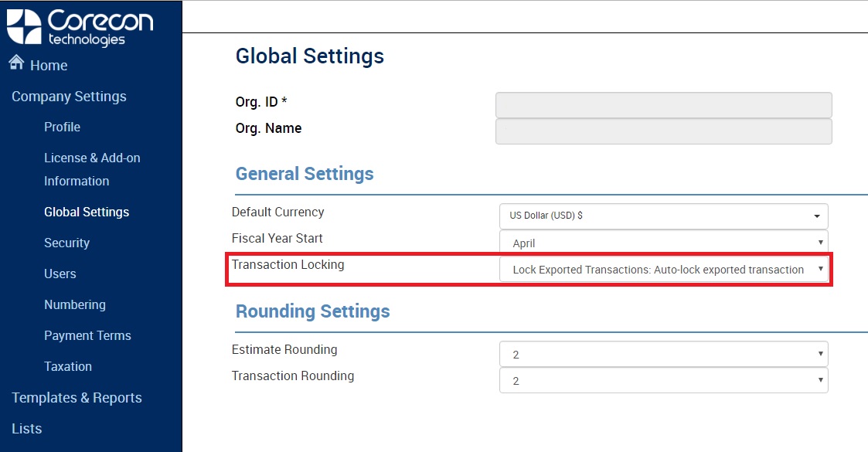The height and width of the screenshot is (452, 868).
Task: Click the Org. Name input field
Action: pos(664,131)
